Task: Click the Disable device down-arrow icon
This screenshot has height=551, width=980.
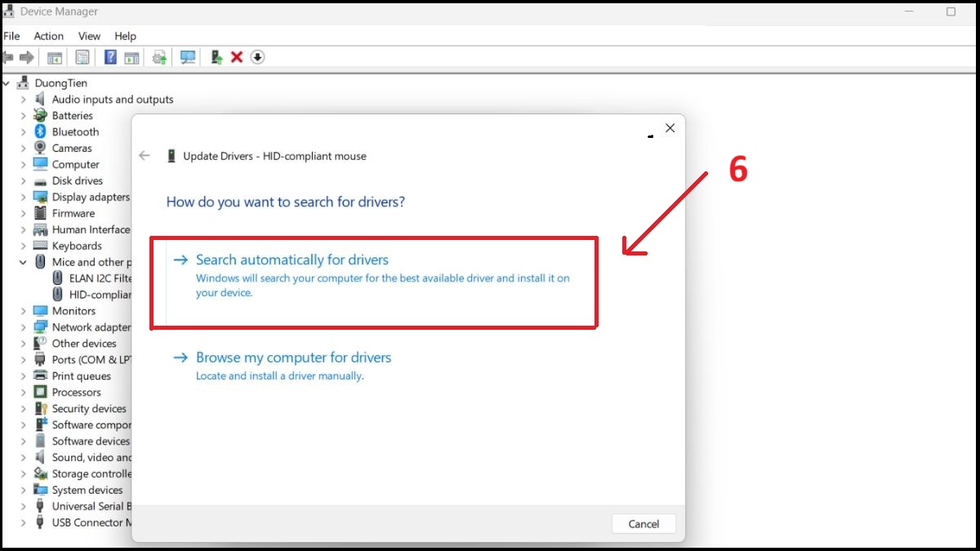Action: 257,57
